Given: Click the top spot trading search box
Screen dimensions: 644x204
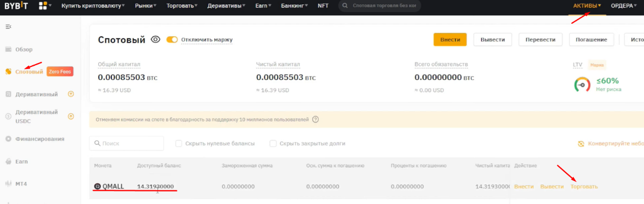Looking at the screenshot, I should pyautogui.click(x=380, y=6).
